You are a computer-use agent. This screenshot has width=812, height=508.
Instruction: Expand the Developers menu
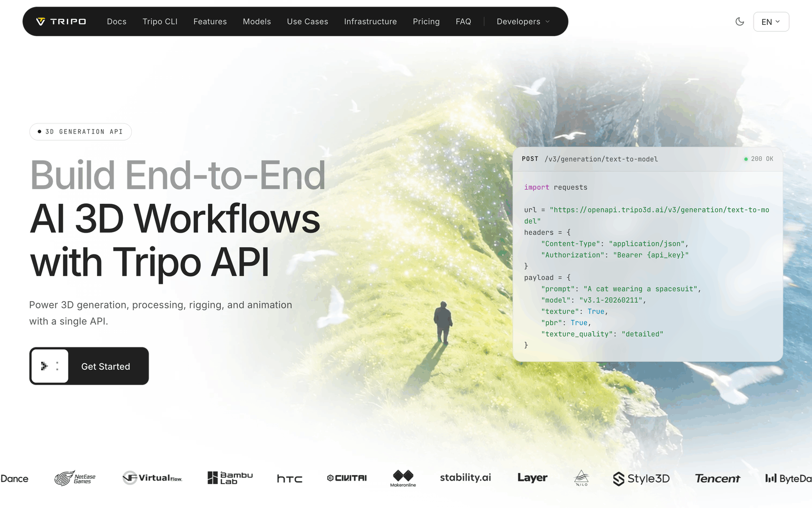click(x=523, y=21)
